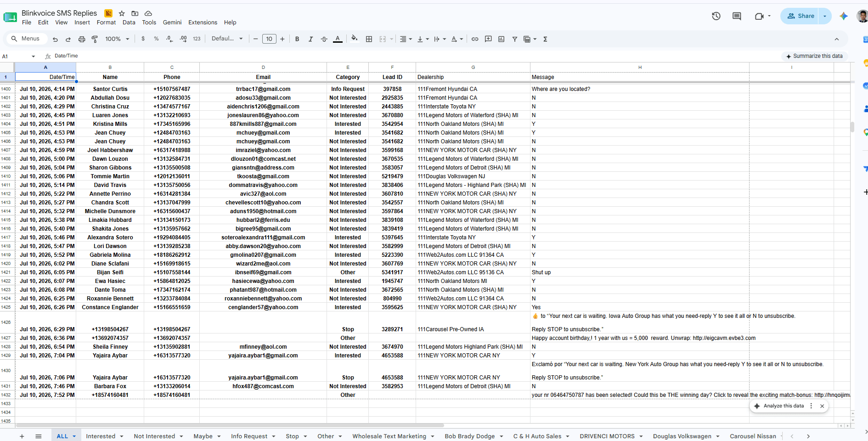
Task: Open the text wrapping dropdown
Action: click(440, 39)
